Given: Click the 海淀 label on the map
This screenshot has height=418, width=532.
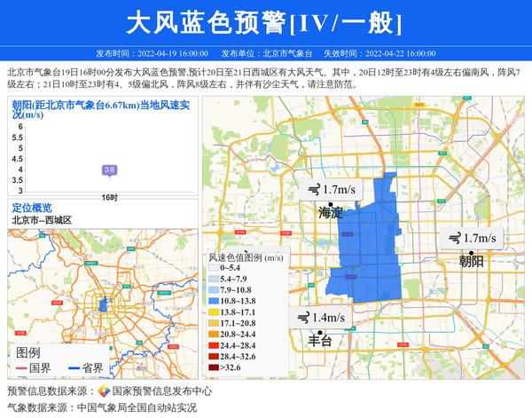Looking at the screenshot, I should pos(331,213).
